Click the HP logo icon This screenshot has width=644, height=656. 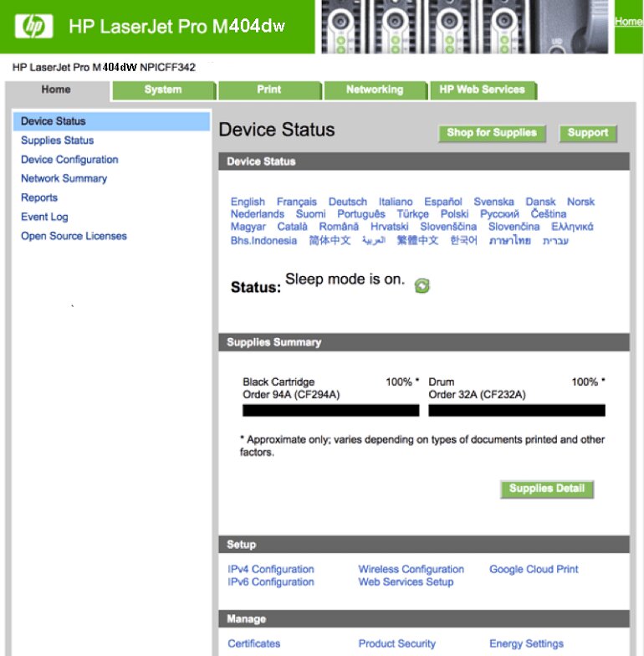(x=33, y=27)
